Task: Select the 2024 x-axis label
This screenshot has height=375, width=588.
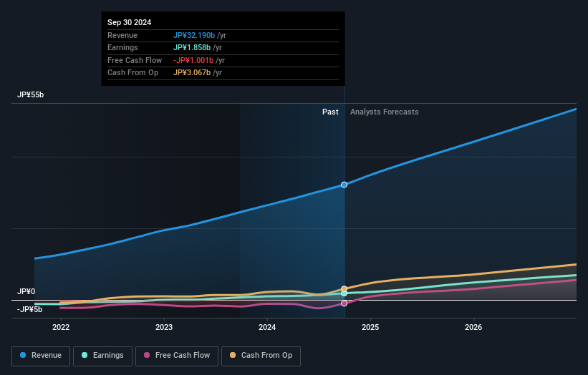Action: tap(267, 328)
